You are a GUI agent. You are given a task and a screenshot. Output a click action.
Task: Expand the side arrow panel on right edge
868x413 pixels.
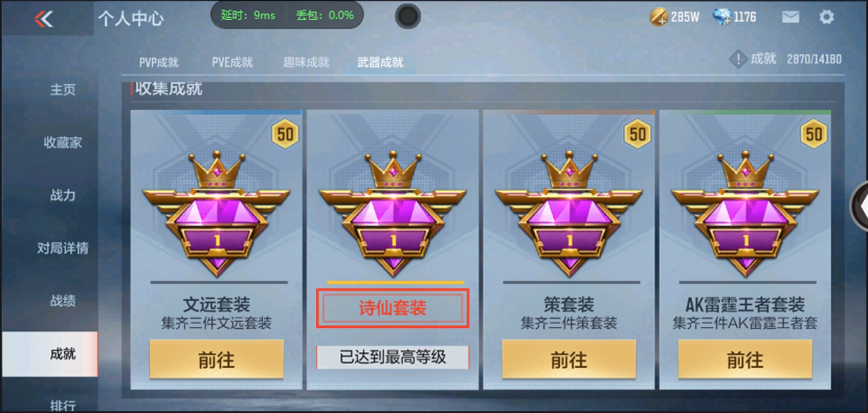(x=859, y=206)
